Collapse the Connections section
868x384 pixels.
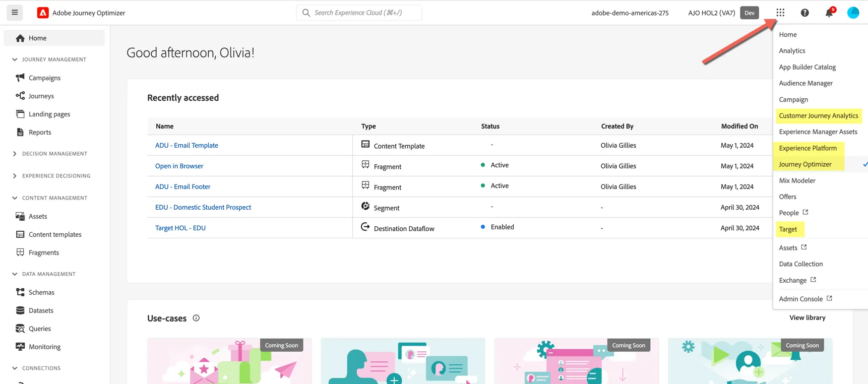point(15,368)
